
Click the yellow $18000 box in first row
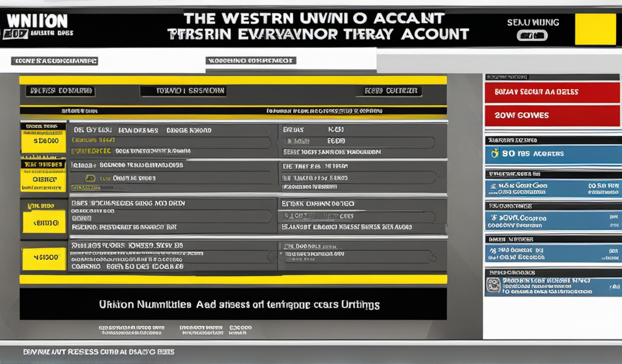pyautogui.click(x=43, y=140)
